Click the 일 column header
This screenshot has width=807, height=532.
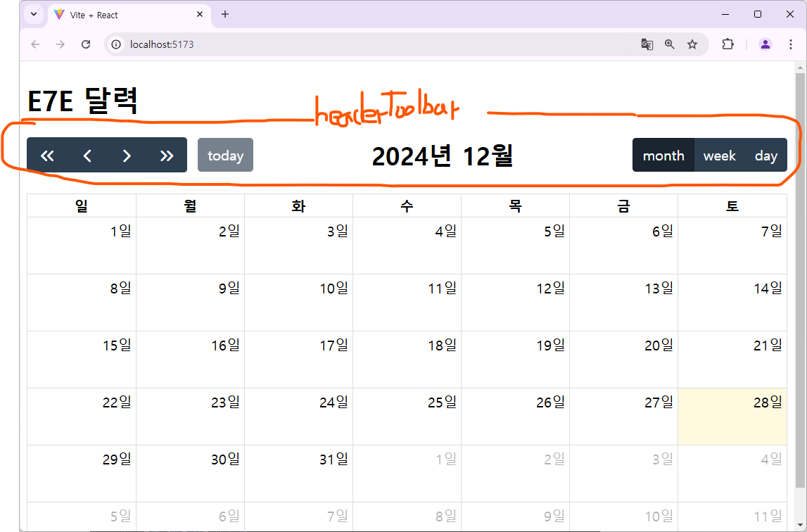click(82, 206)
